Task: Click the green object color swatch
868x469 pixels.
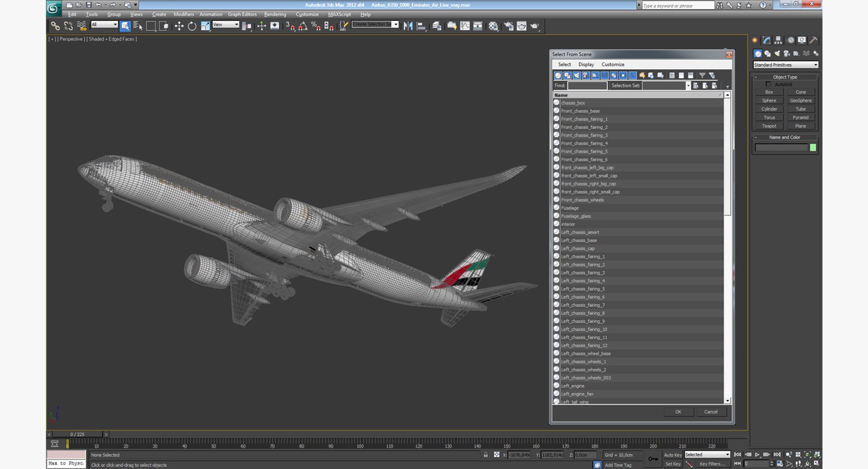Action: click(x=813, y=148)
